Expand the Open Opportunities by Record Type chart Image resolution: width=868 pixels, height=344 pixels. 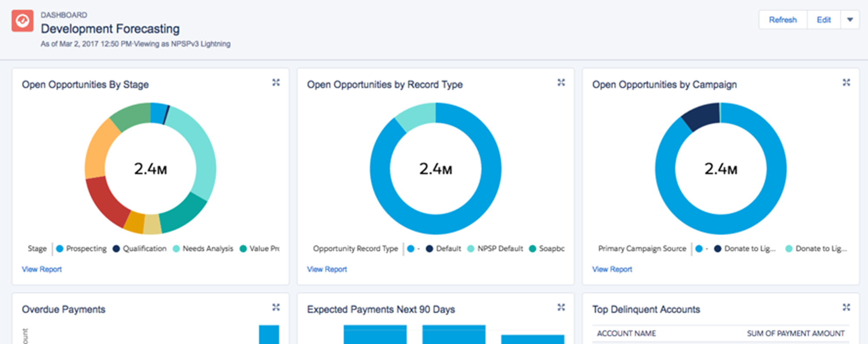click(x=561, y=83)
